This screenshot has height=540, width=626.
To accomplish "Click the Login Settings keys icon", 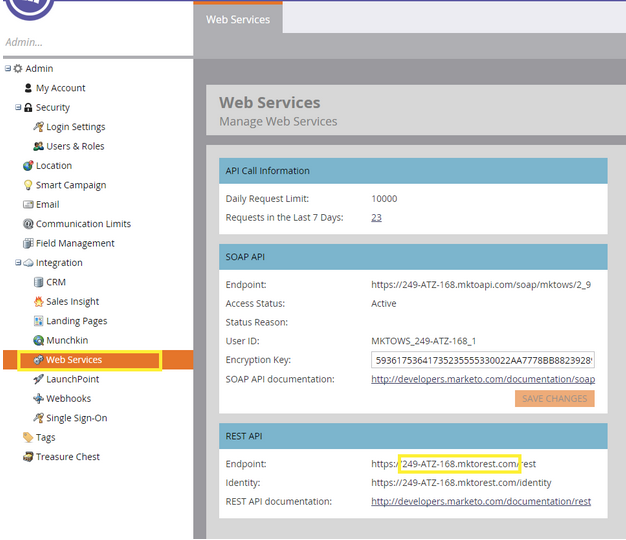I will point(38,127).
